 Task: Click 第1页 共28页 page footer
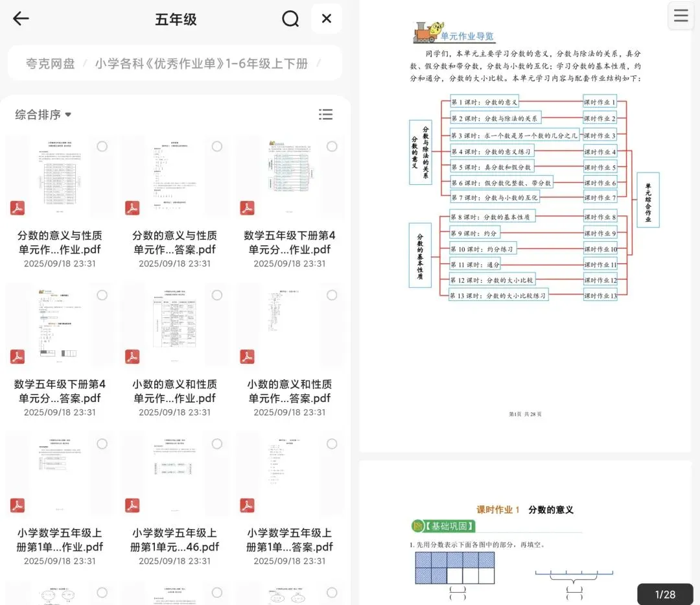coord(526,414)
